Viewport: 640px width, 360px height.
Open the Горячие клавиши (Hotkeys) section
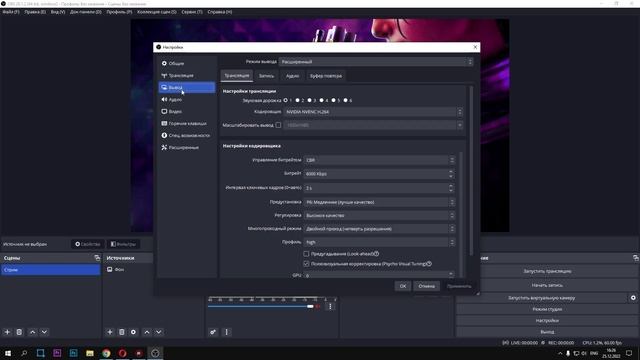pyautogui.click(x=187, y=123)
